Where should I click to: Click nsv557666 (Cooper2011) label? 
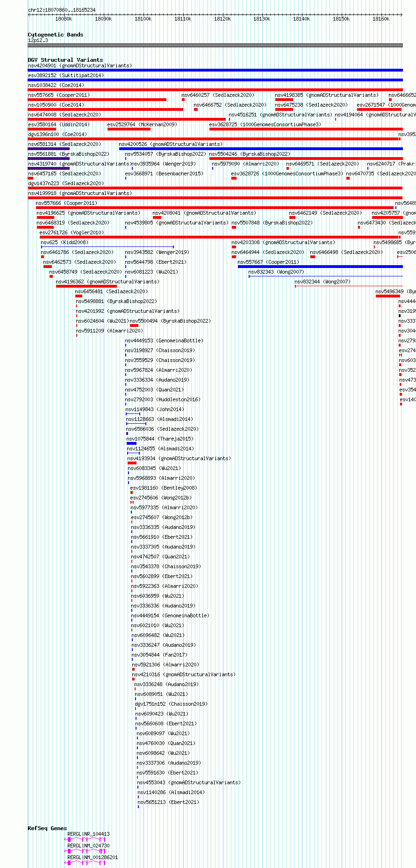click(67, 203)
